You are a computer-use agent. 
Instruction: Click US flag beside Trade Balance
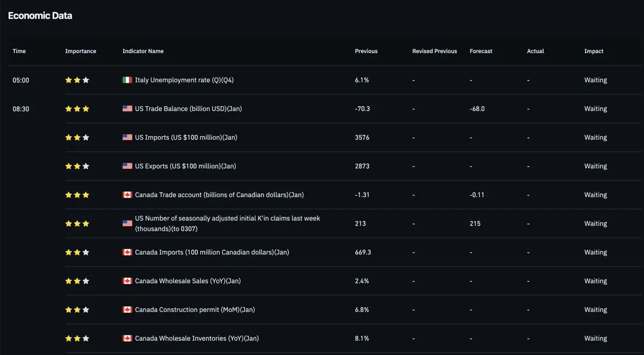pos(127,108)
